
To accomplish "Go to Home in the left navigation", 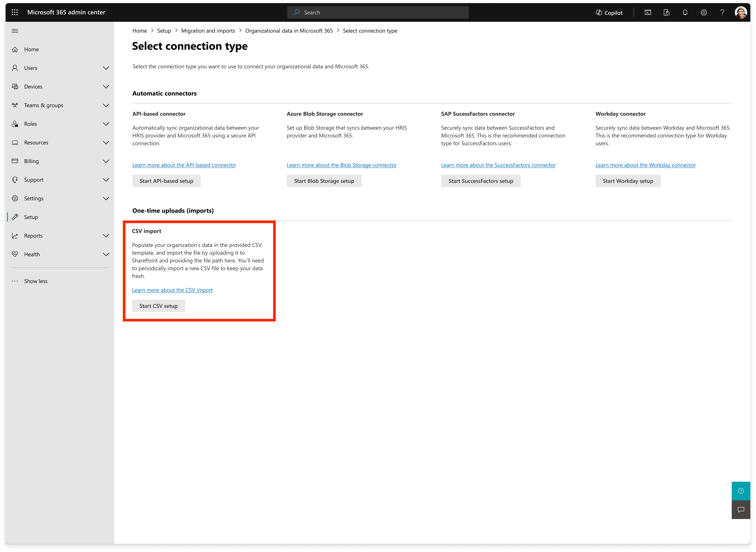I will click(x=60, y=49).
